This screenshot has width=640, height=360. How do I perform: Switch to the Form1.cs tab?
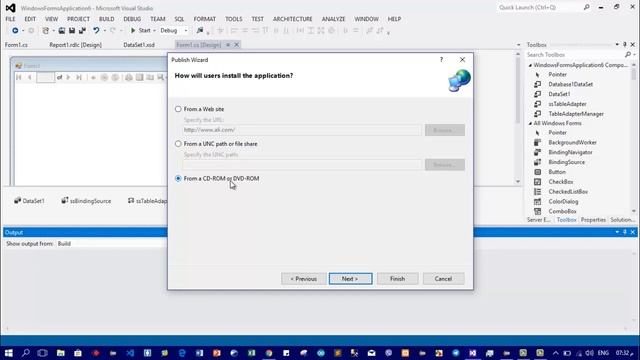(16, 45)
